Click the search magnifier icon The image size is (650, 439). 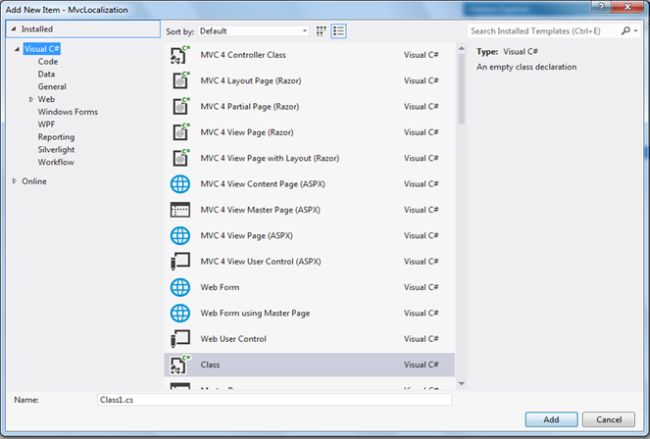coord(626,31)
